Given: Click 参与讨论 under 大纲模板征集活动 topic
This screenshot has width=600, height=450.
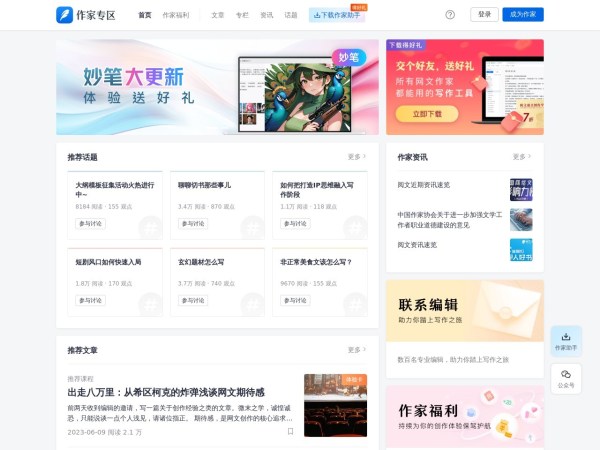Looking at the screenshot, I should [90, 223].
